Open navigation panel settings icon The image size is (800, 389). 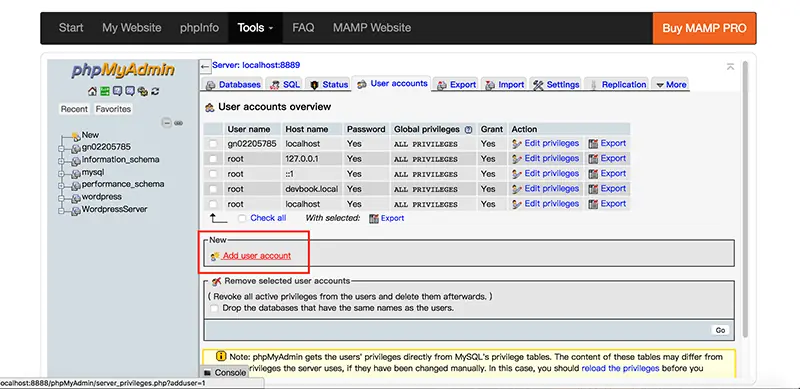[143, 91]
